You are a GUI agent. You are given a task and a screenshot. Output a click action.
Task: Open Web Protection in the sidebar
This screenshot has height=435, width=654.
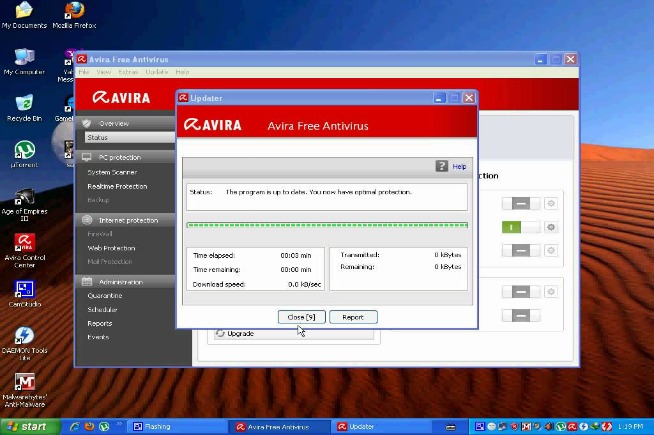(111, 248)
